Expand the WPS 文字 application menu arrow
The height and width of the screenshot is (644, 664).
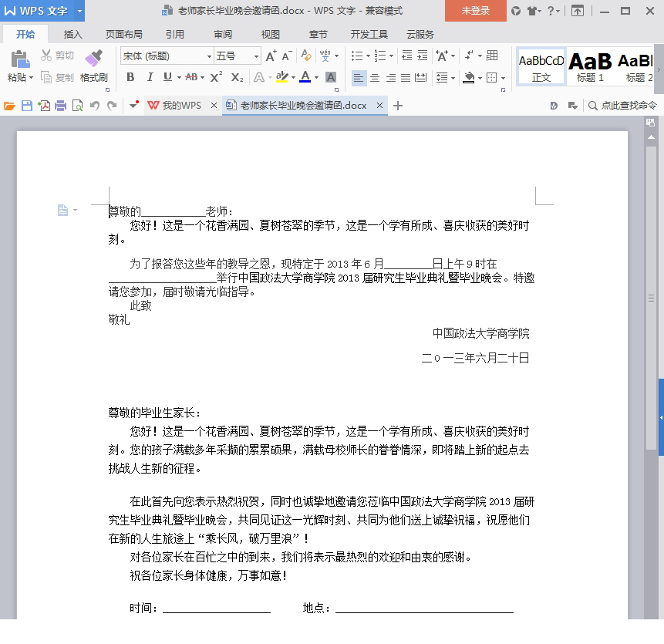[x=79, y=11]
